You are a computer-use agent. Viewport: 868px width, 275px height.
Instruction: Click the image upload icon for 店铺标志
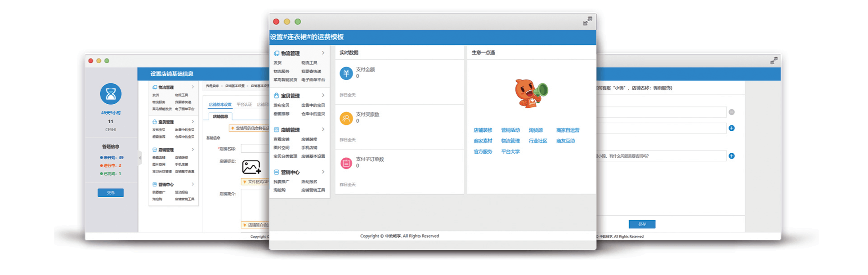(x=251, y=167)
